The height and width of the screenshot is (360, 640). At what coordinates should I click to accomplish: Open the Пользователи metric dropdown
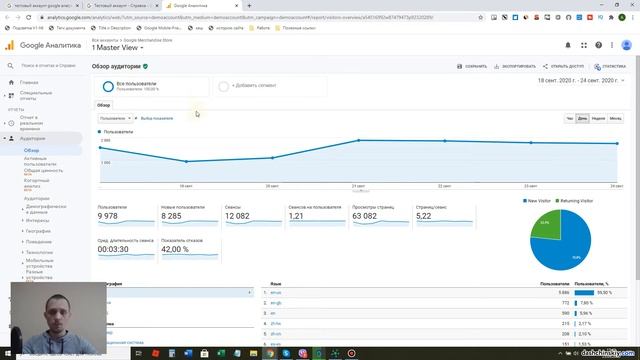115,118
